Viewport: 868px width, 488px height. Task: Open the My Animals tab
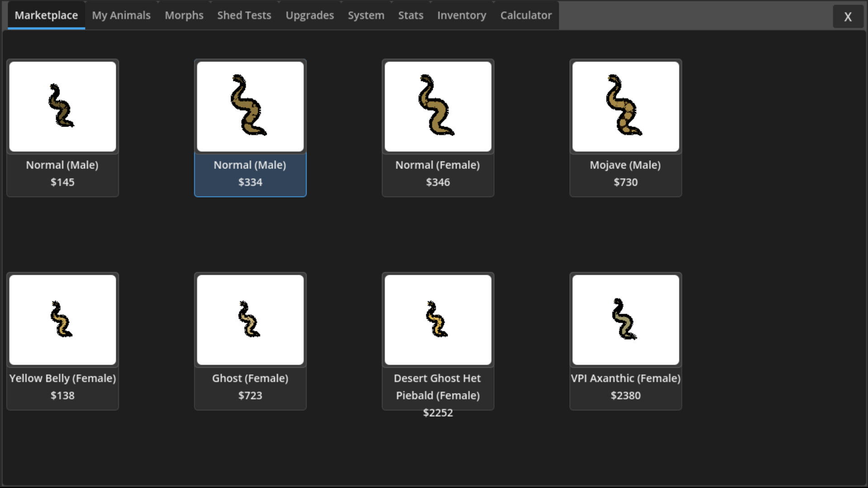pos(121,15)
